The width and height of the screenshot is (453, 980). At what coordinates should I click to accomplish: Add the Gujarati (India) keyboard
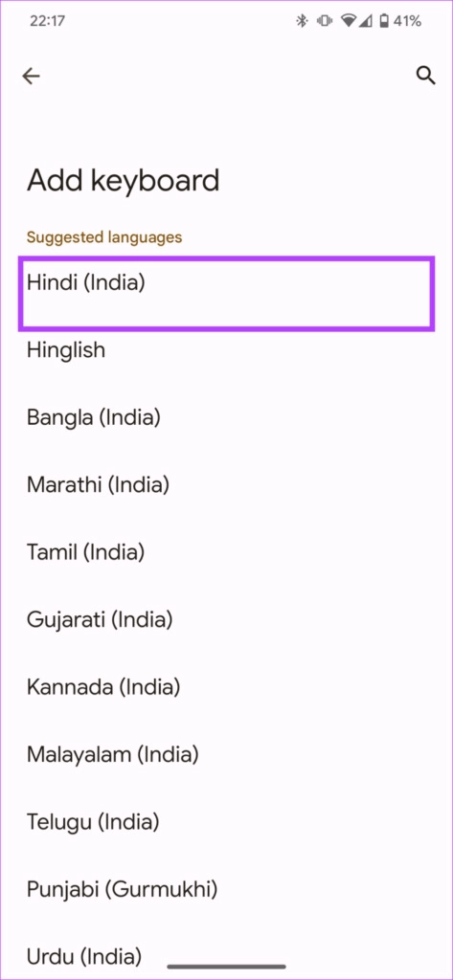point(226,619)
